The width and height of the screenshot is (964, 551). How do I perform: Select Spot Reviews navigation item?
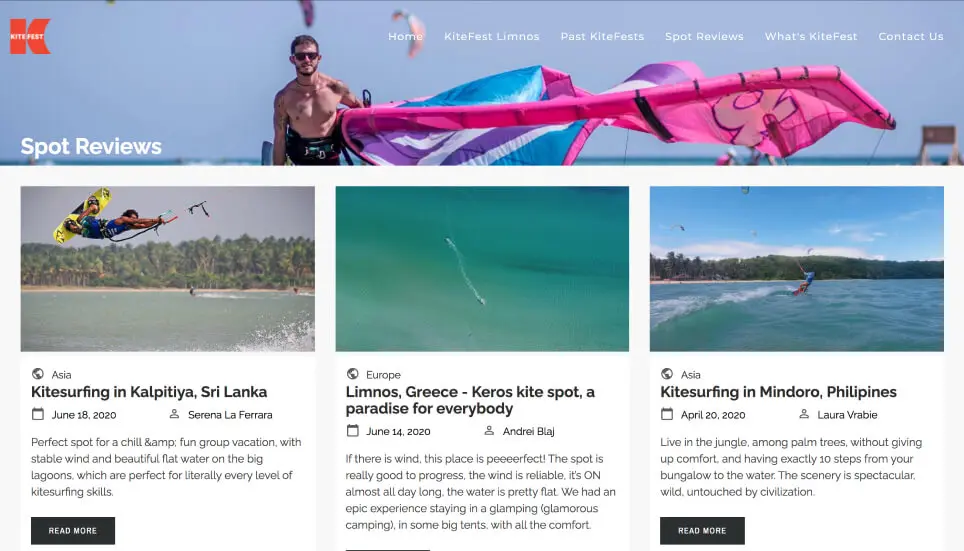click(704, 36)
